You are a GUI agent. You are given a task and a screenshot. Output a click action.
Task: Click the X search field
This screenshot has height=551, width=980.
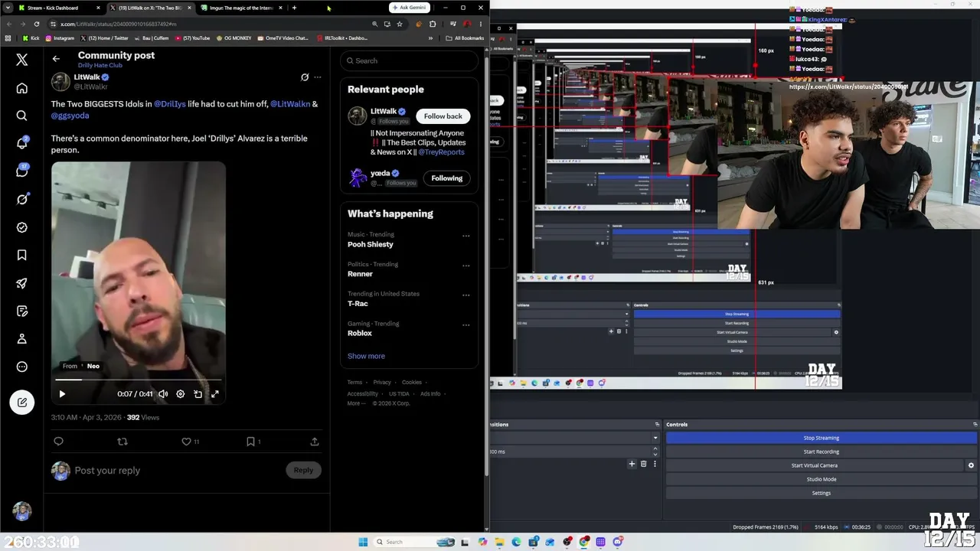[x=410, y=60]
